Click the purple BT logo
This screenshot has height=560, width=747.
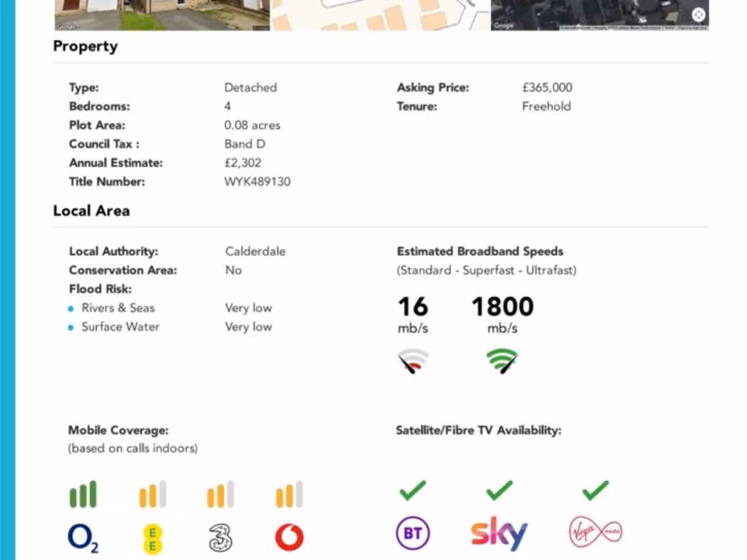point(412,534)
